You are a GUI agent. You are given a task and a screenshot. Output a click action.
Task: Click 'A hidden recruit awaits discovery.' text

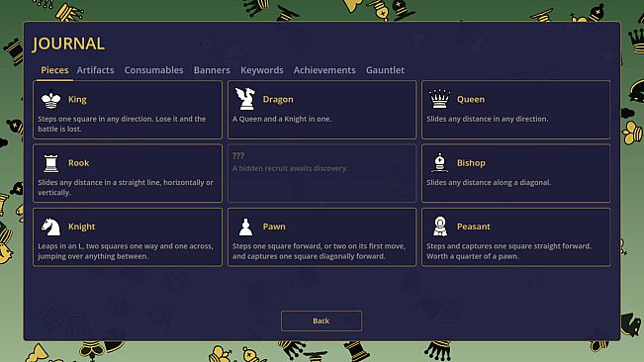point(290,168)
